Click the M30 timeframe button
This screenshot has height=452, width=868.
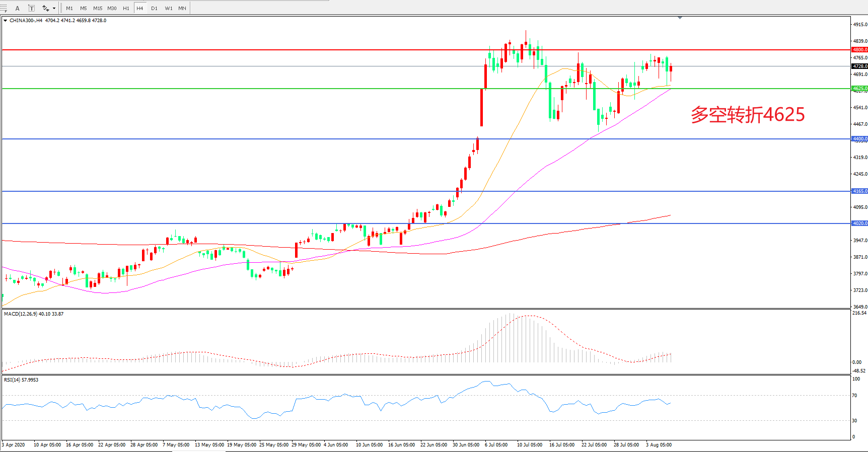pyautogui.click(x=112, y=8)
